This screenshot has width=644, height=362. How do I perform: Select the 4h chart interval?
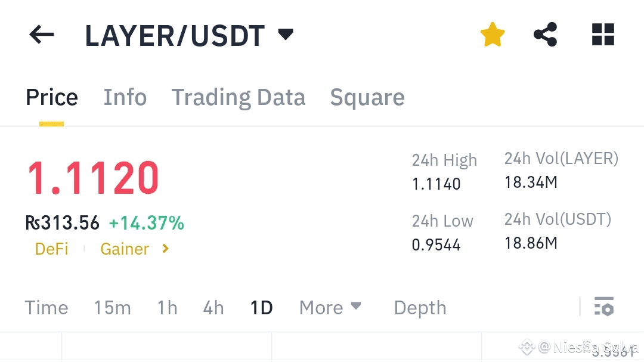point(213,308)
